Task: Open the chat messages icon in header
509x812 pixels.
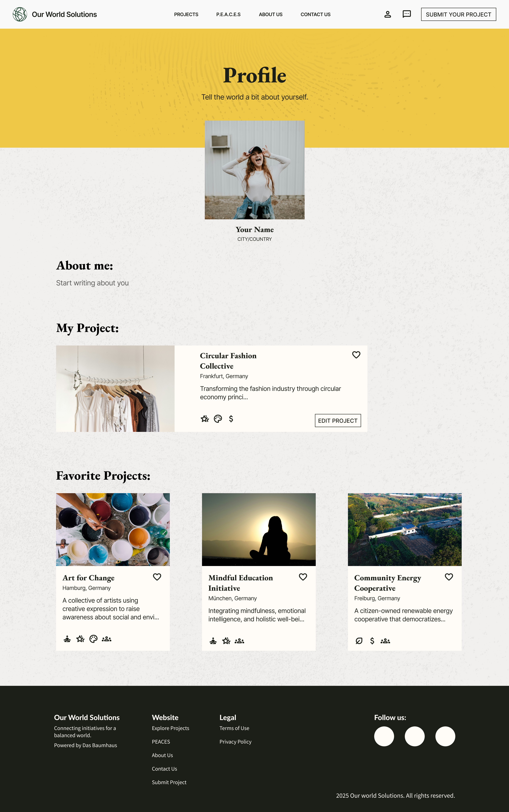Action: click(x=407, y=14)
